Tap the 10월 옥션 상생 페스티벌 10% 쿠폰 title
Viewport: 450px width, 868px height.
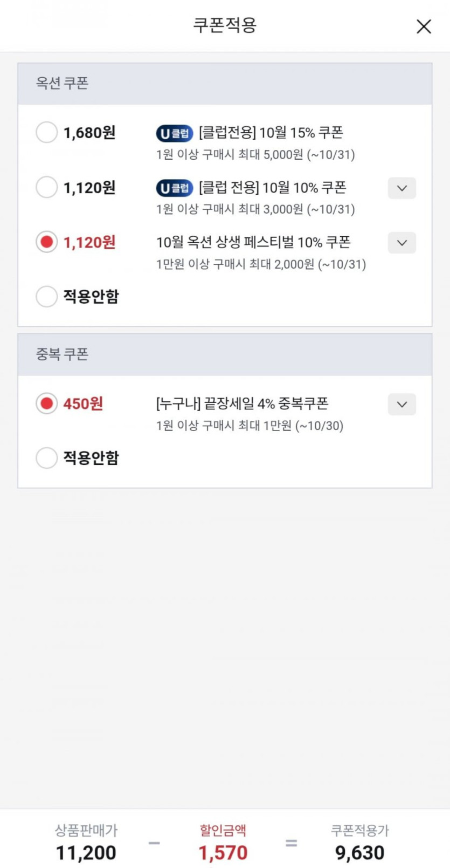click(253, 242)
